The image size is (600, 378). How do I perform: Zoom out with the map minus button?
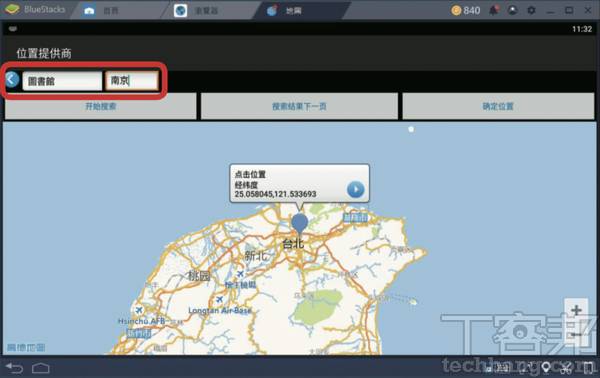576,335
